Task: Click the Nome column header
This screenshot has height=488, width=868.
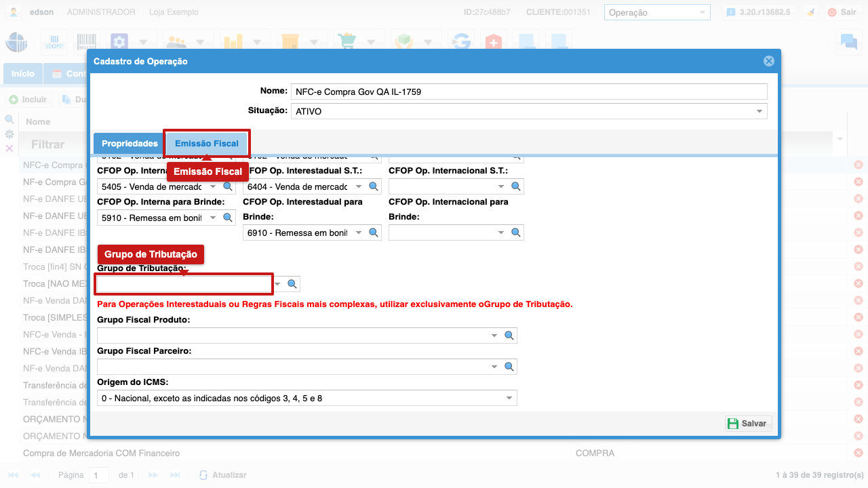Action: [38, 122]
